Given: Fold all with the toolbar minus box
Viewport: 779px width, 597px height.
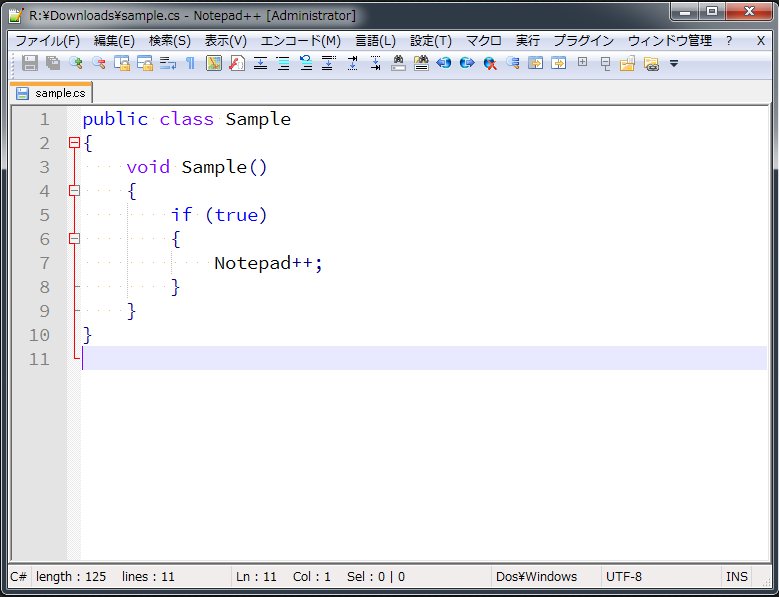Looking at the screenshot, I should [605, 63].
